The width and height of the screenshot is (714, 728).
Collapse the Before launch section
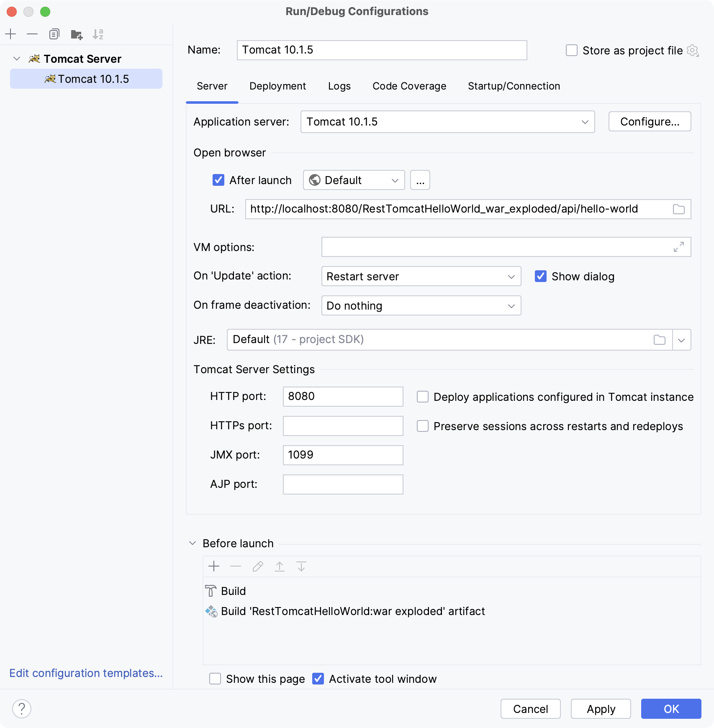193,543
